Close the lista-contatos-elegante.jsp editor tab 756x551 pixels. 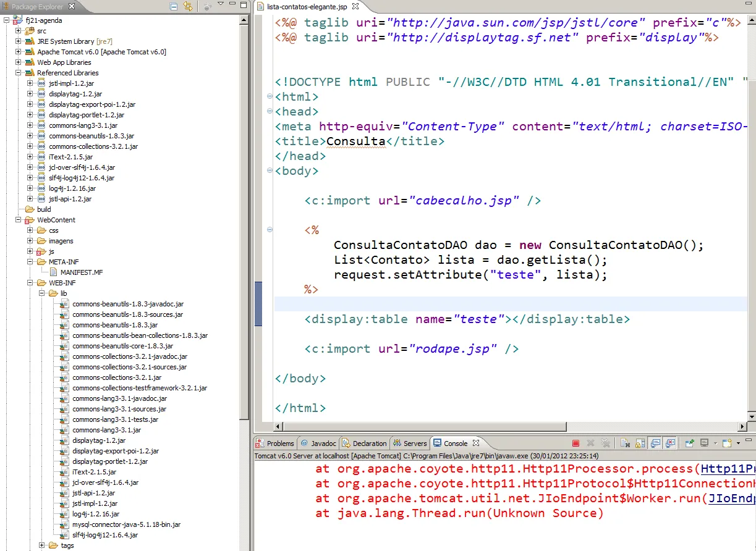coord(355,7)
